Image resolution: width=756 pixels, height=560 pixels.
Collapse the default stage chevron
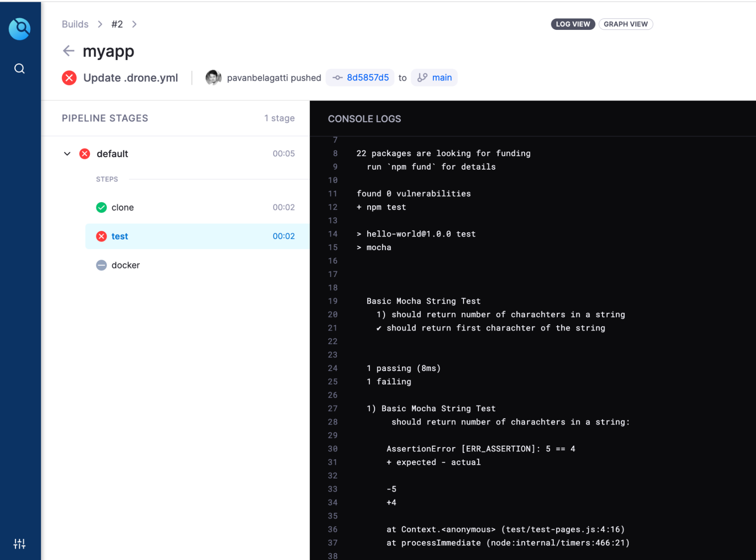point(67,154)
